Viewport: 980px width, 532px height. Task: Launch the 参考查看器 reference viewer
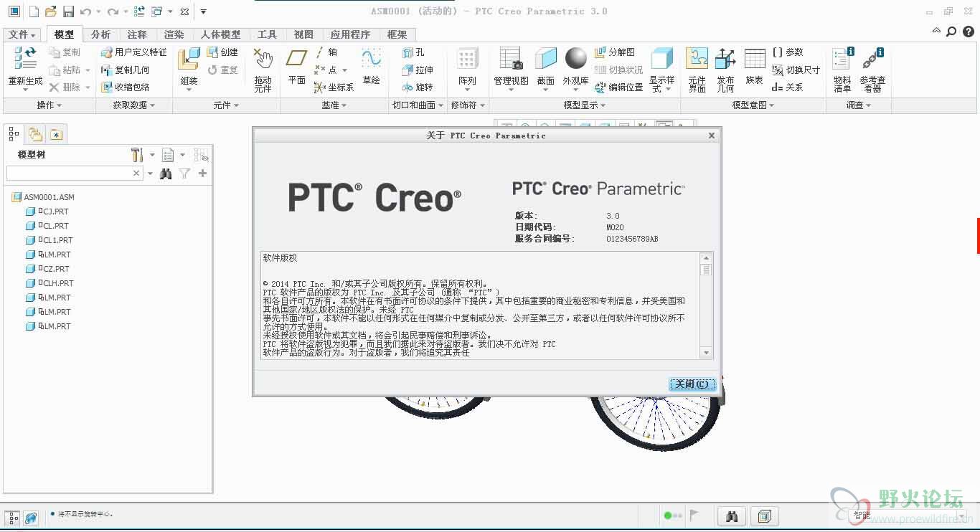pyautogui.click(x=872, y=70)
